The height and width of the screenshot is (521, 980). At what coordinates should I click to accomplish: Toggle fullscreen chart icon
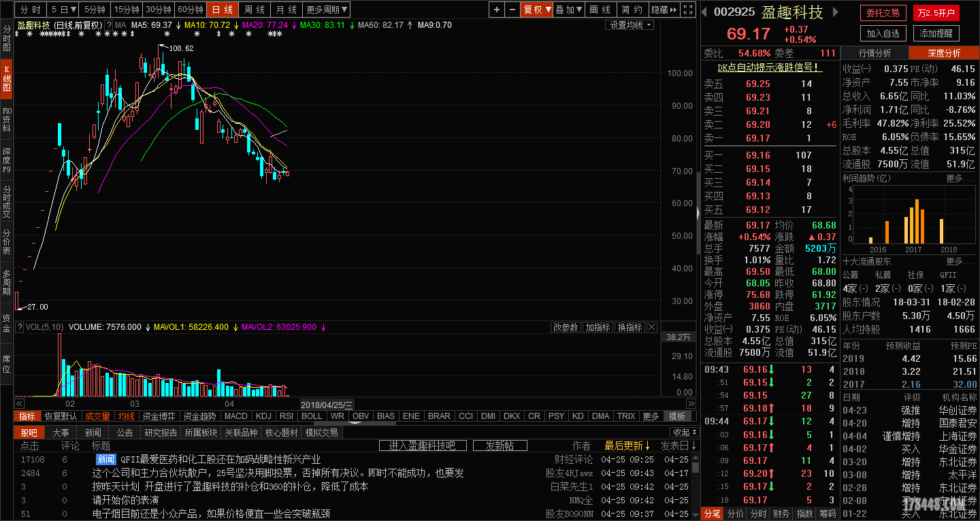tap(688, 10)
